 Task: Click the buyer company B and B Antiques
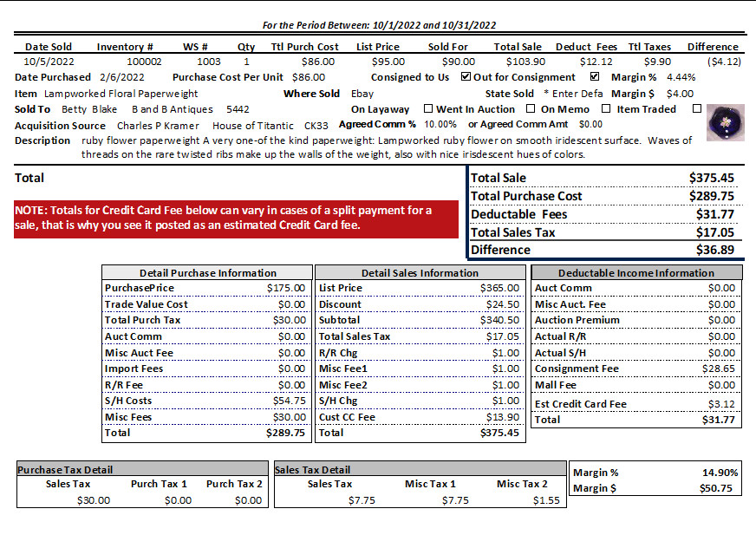pos(173,109)
